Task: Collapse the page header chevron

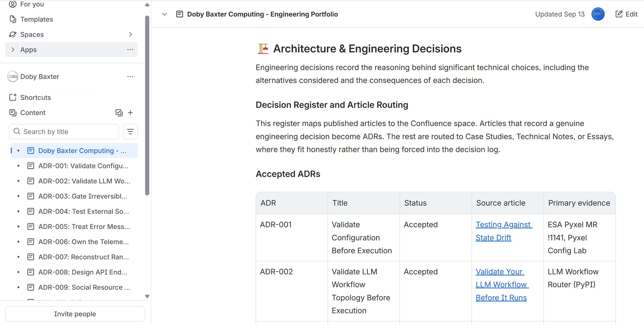Action: tap(164, 14)
